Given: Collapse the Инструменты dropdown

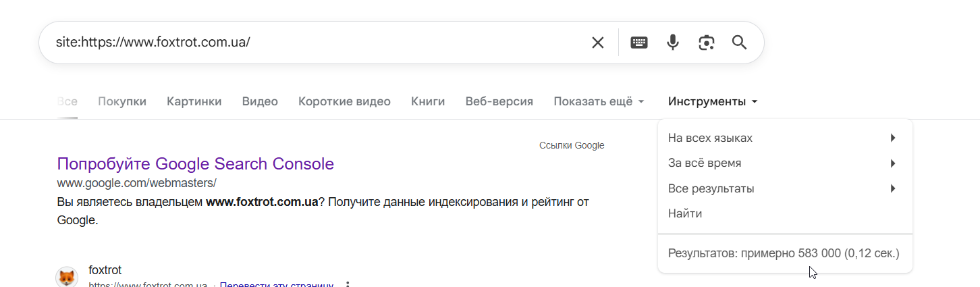Looking at the screenshot, I should click(x=713, y=102).
